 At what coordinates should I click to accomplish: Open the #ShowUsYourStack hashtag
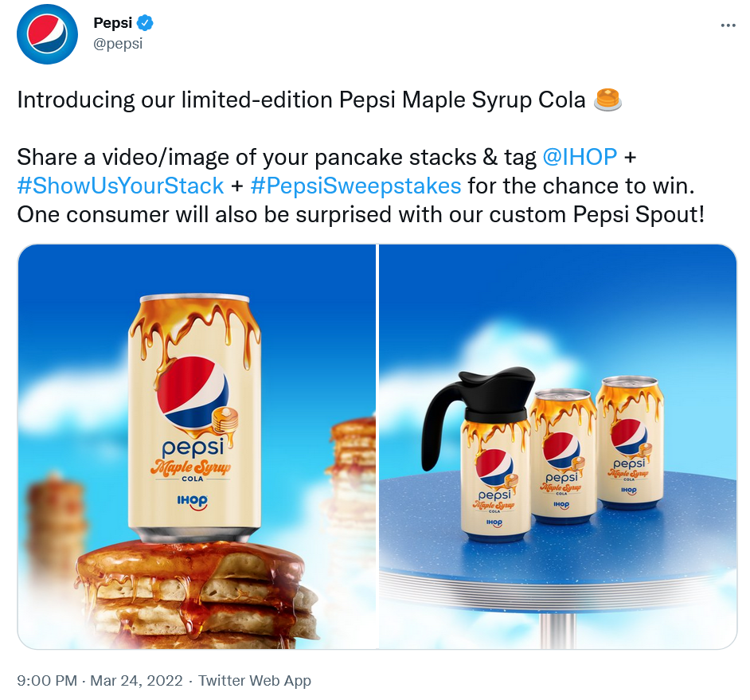pos(120,186)
